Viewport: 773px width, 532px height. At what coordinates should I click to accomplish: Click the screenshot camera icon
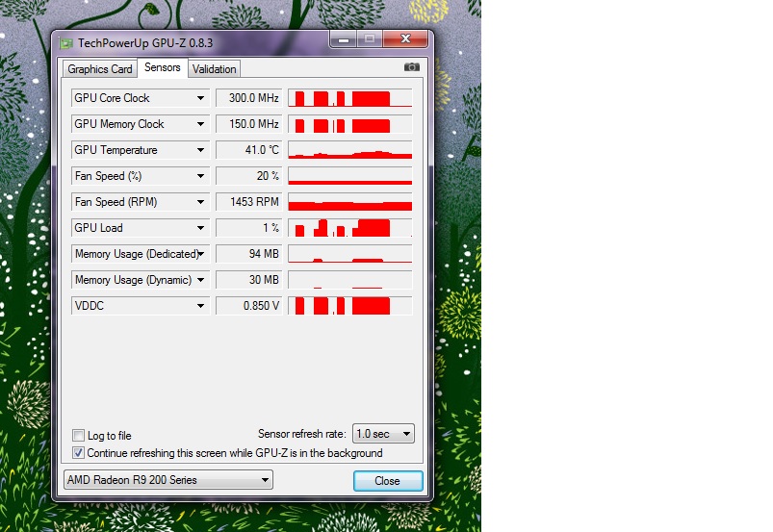point(412,67)
